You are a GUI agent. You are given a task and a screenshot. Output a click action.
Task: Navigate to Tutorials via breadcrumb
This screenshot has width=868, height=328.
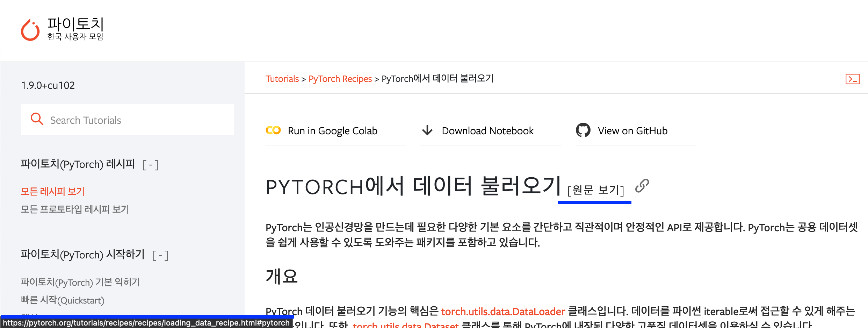point(282,79)
